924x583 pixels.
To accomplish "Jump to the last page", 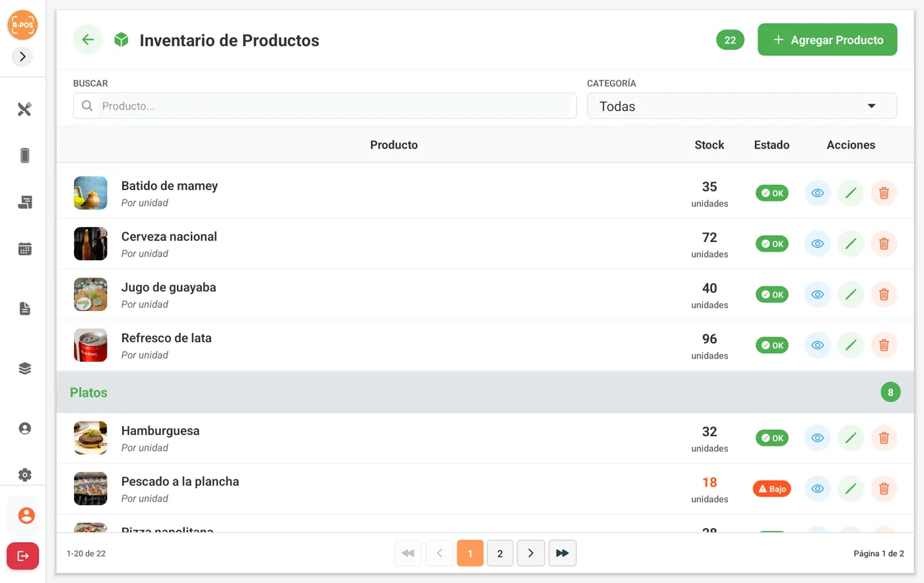I will [562, 553].
